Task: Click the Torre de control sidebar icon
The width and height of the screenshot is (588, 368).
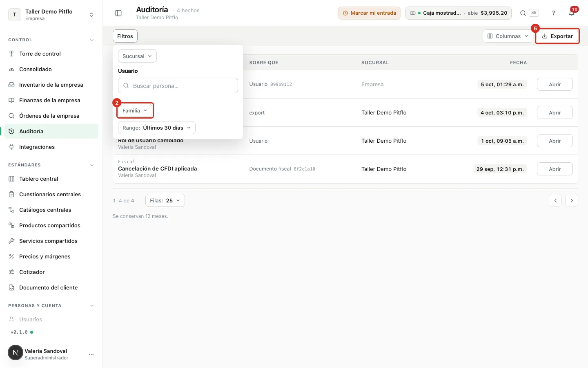Action: (11, 54)
